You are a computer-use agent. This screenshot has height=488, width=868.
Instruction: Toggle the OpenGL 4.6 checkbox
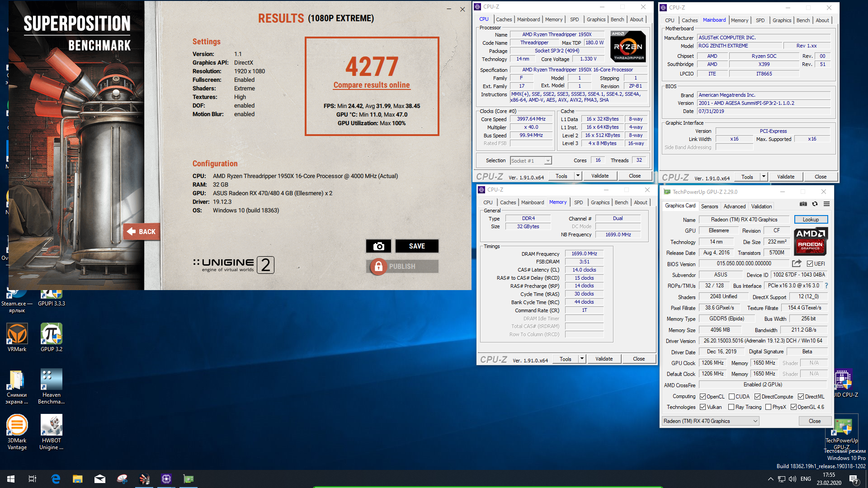(x=793, y=407)
